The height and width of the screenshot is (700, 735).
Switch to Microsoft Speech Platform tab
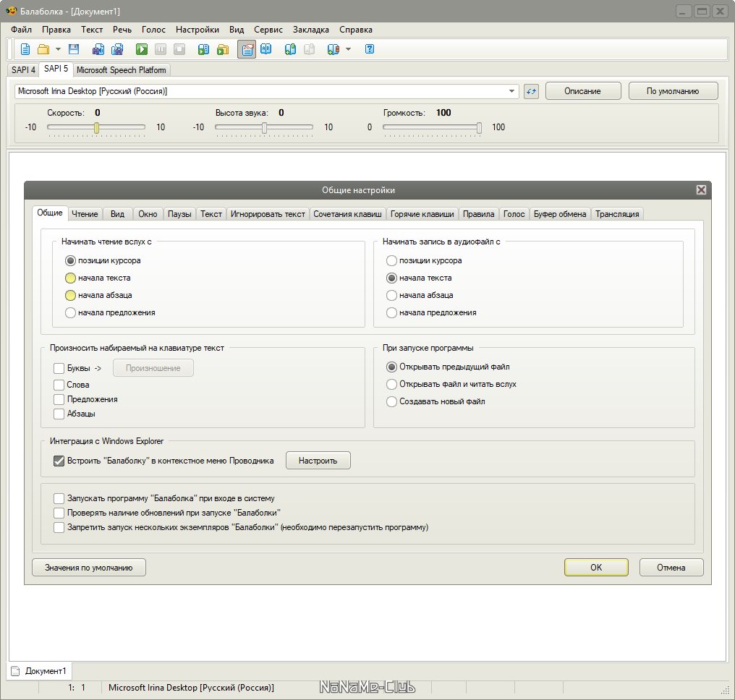click(122, 70)
